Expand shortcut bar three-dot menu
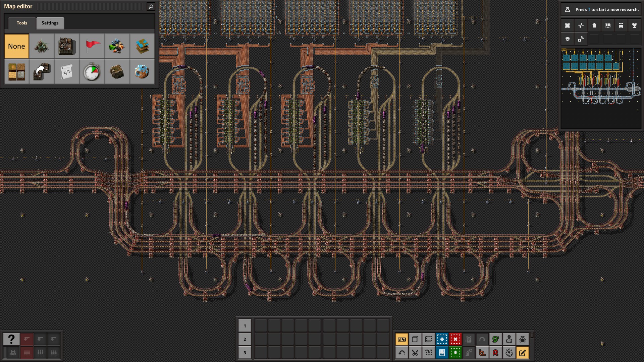 coord(532,335)
